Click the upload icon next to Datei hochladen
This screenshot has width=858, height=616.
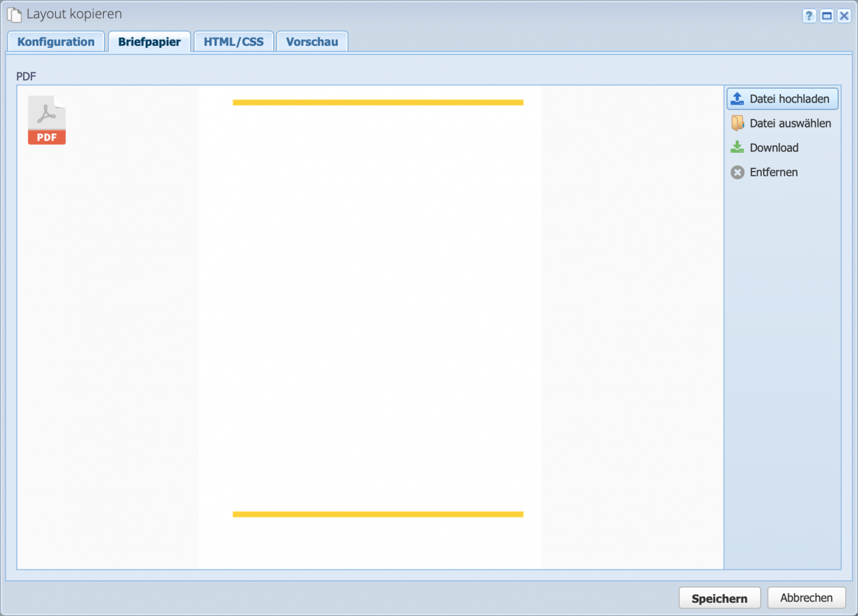point(737,98)
